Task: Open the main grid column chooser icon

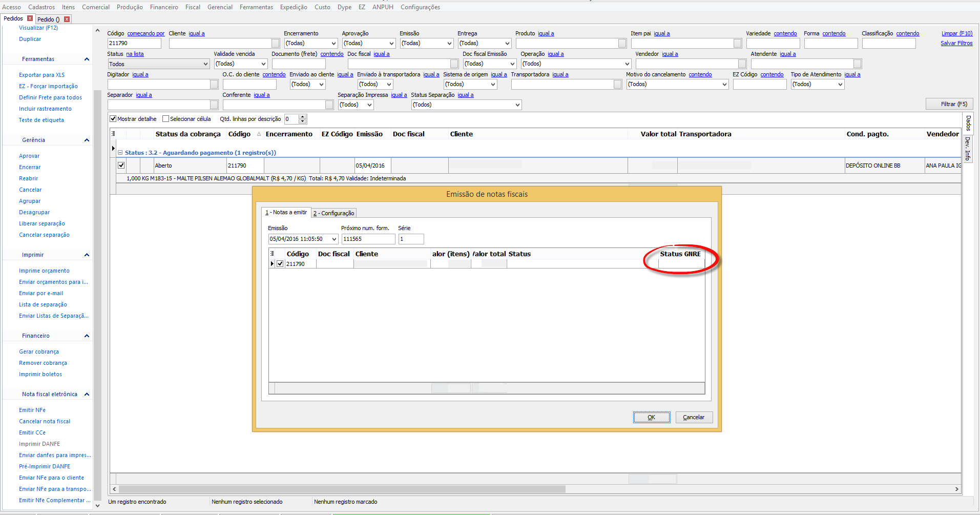Action: point(113,134)
